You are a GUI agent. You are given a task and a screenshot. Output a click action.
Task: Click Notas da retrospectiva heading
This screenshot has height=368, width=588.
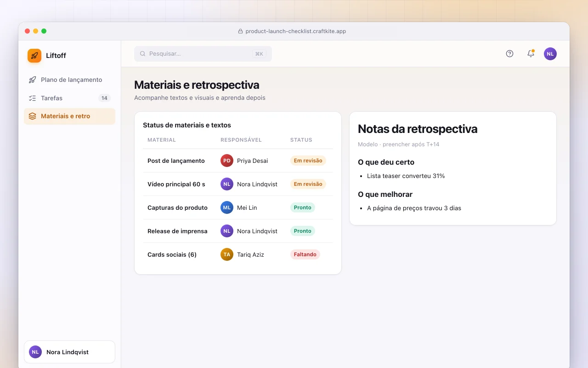pyautogui.click(x=418, y=129)
